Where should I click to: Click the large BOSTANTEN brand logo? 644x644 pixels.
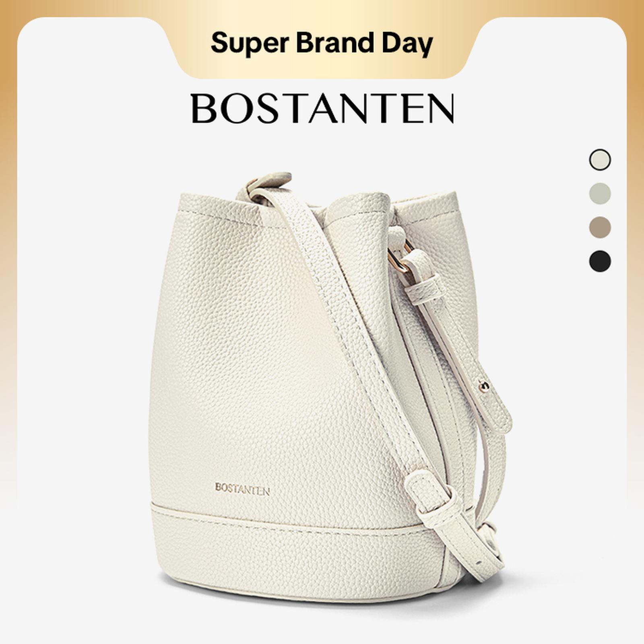click(323, 109)
